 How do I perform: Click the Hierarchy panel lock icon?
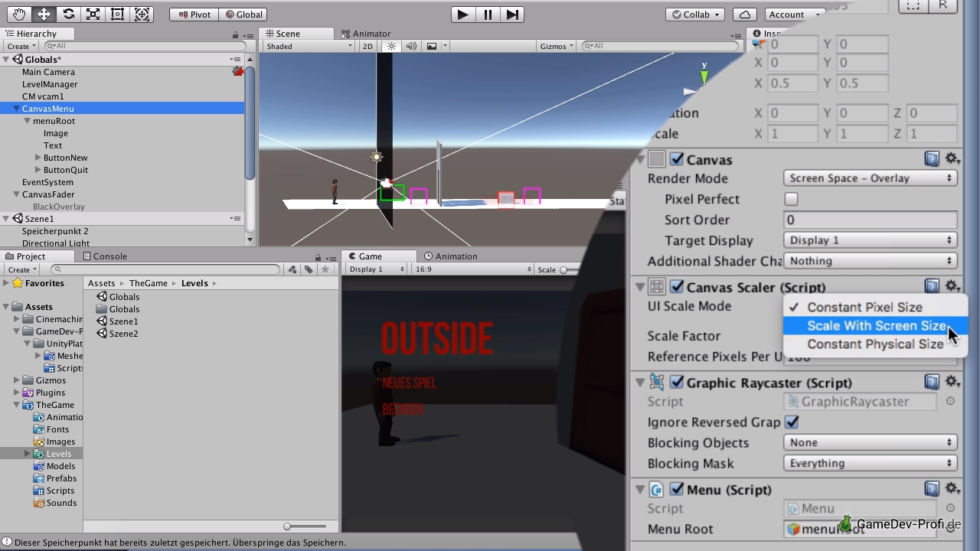236,34
